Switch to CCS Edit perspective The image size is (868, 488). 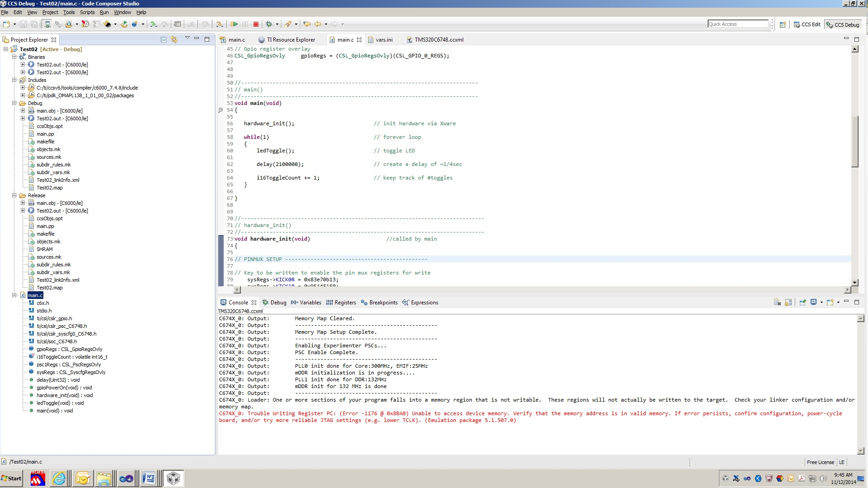[x=807, y=24]
